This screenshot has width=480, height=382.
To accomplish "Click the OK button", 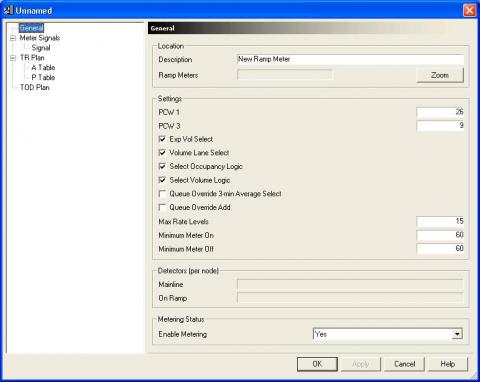I will coord(317,364).
